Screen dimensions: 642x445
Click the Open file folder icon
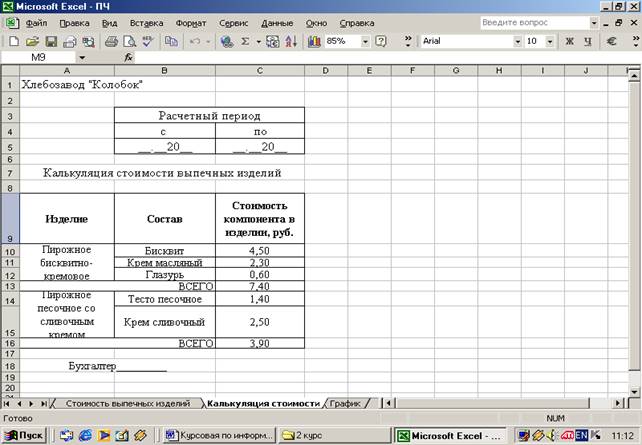(x=32, y=42)
